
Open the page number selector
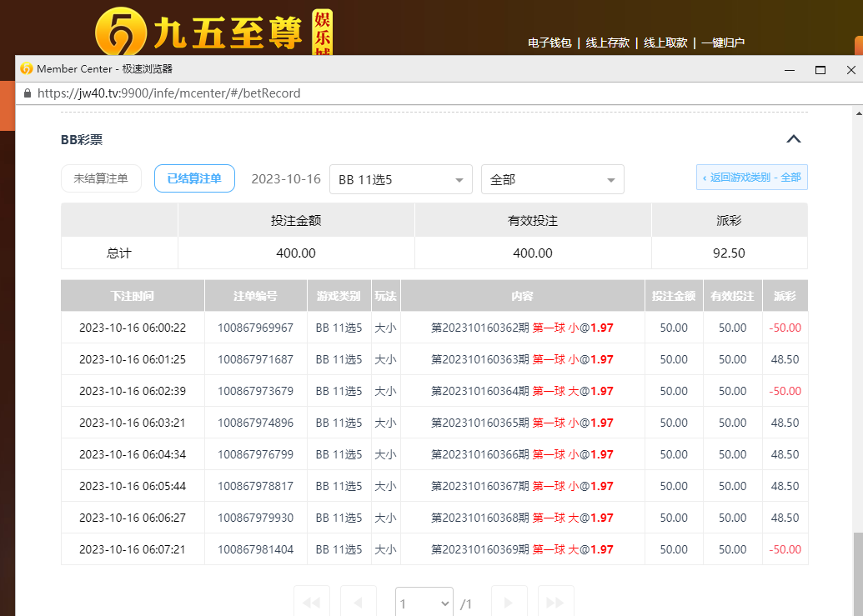click(424, 603)
